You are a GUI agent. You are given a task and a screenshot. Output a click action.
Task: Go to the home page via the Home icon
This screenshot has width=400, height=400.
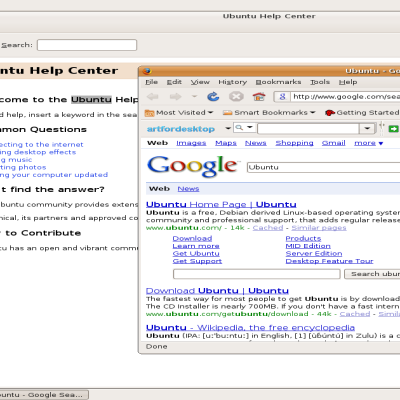point(259,97)
